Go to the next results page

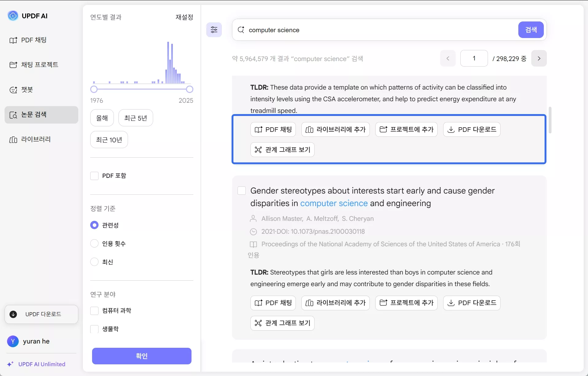pyautogui.click(x=539, y=58)
